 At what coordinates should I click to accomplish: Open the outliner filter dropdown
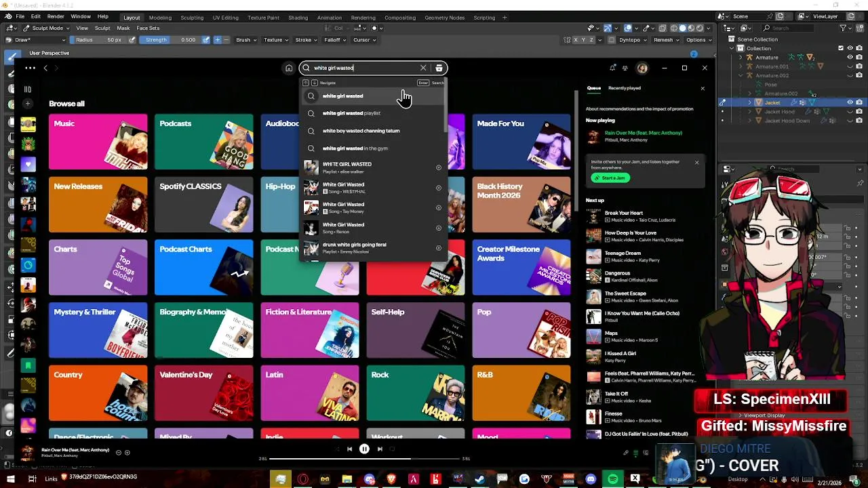[x=846, y=28]
